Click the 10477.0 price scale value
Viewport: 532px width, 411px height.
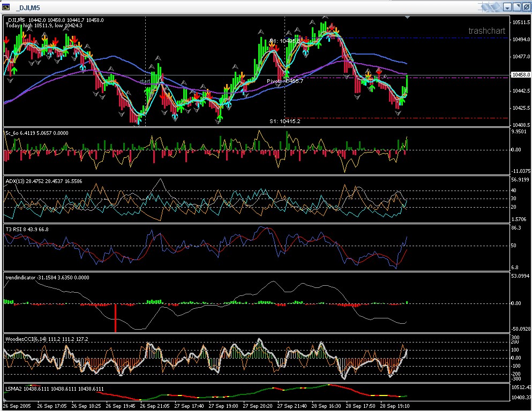(521, 57)
